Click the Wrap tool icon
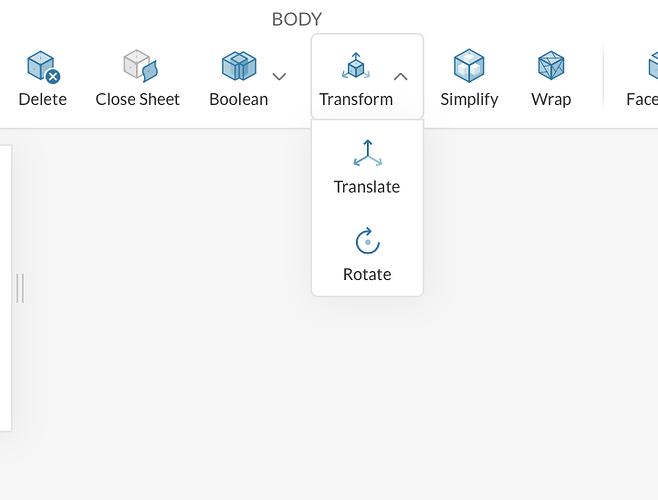This screenshot has height=500, width=658. pyautogui.click(x=551, y=67)
